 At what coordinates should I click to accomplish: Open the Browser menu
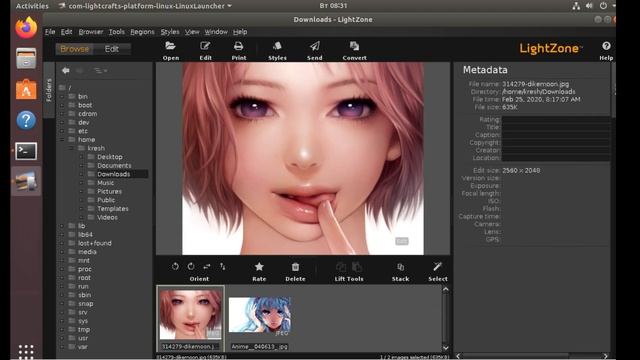pos(91,32)
